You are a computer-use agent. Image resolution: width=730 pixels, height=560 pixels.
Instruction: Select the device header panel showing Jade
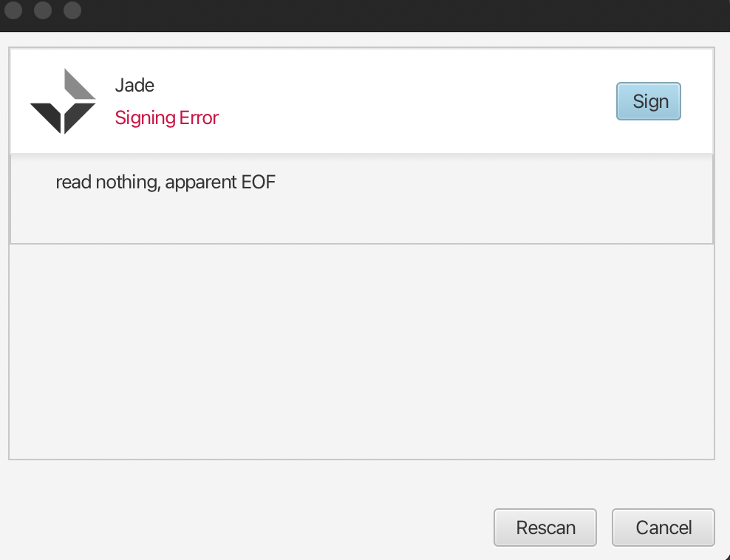point(362,101)
